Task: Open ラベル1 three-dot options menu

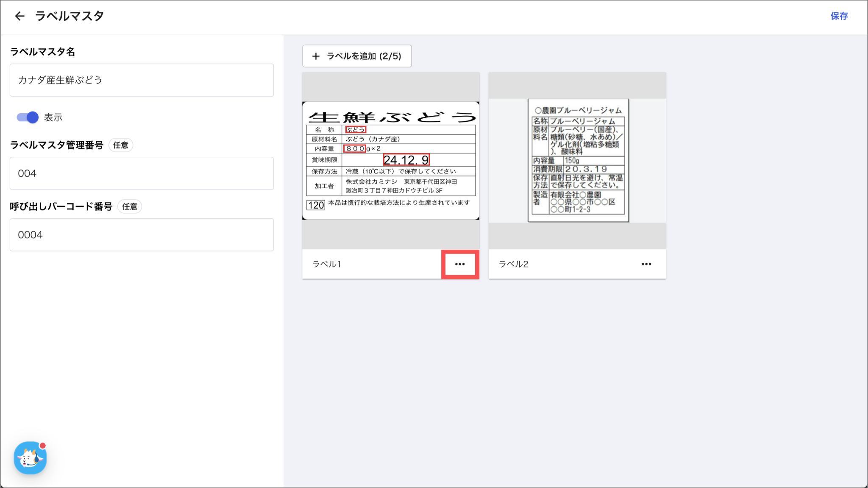Action: click(460, 264)
